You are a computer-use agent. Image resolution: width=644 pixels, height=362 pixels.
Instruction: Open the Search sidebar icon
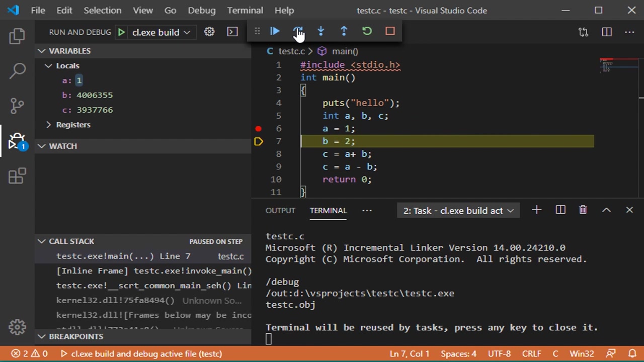tap(17, 70)
